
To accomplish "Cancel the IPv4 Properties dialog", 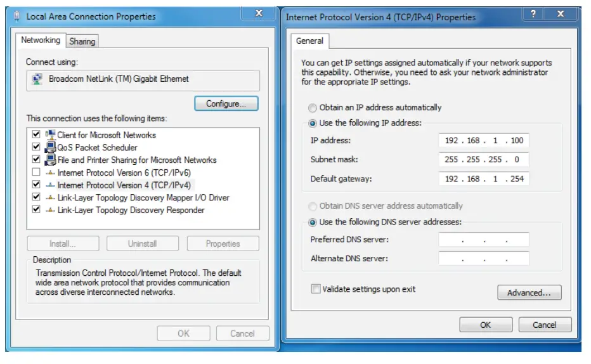I will pos(545,325).
